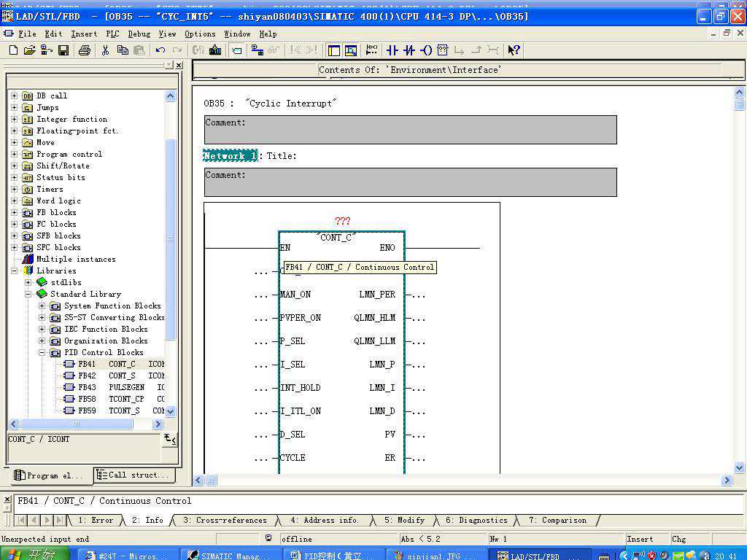Expand the System Function Blocks folder
This screenshot has height=560, width=747.
click(42, 306)
